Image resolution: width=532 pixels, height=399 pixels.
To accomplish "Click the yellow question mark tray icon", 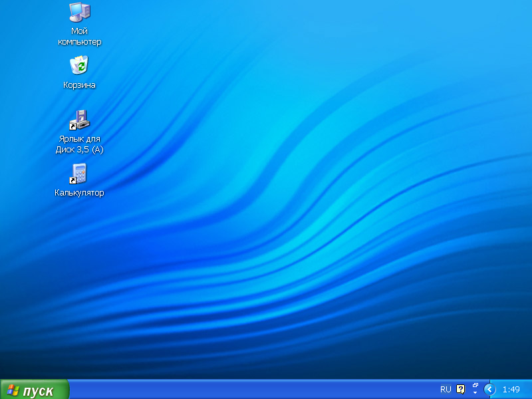I will tap(460, 389).
